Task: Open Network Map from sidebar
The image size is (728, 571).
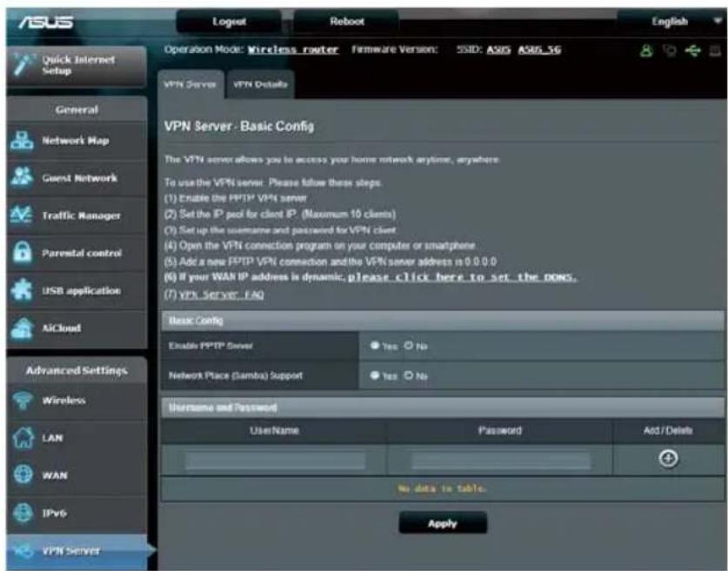Action: (x=77, y=141)
